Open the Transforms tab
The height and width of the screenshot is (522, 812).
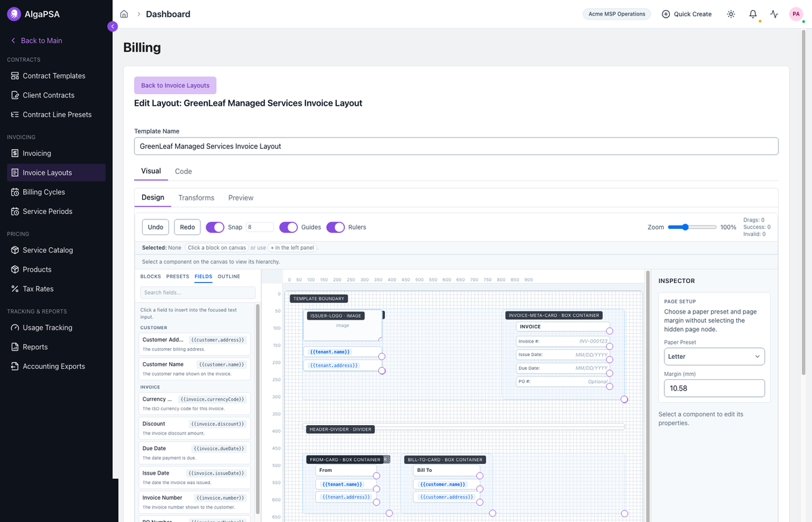pos(196,198)
